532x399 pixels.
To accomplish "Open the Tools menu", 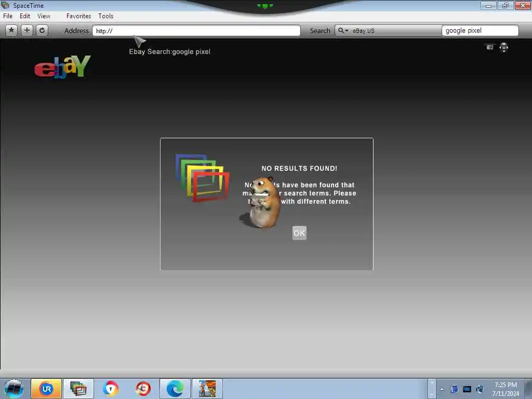I will (x=106, y=16).
